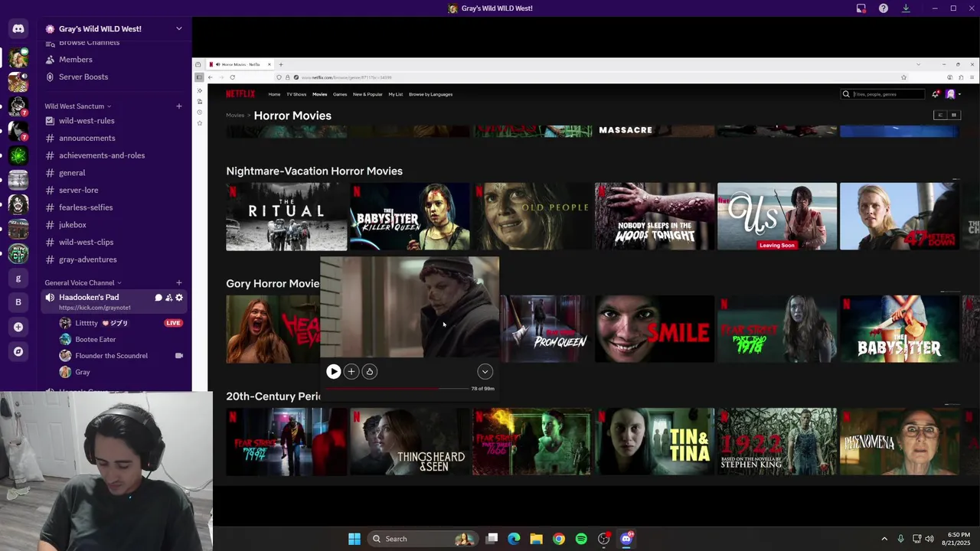Open Google Chrome from the taskbar

[x=559, y=539]
